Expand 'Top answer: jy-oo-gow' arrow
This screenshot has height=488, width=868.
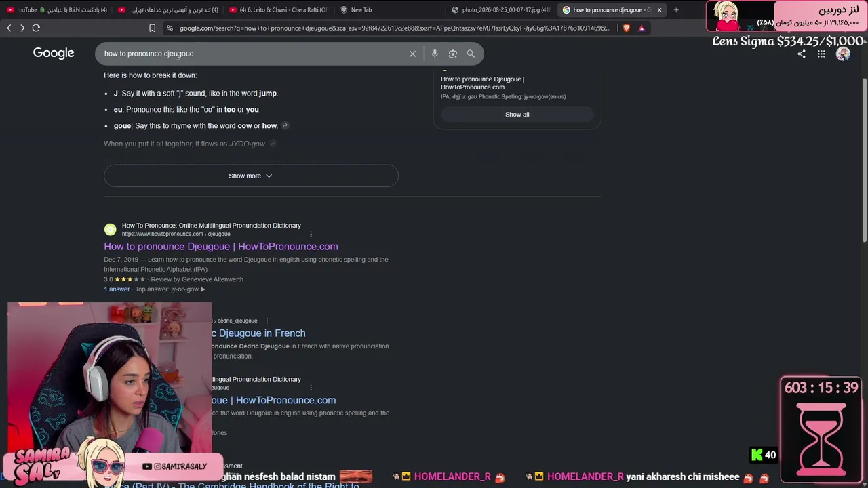203,289
